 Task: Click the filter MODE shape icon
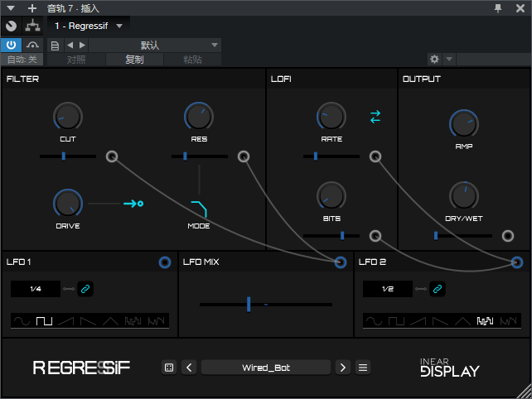199,208
